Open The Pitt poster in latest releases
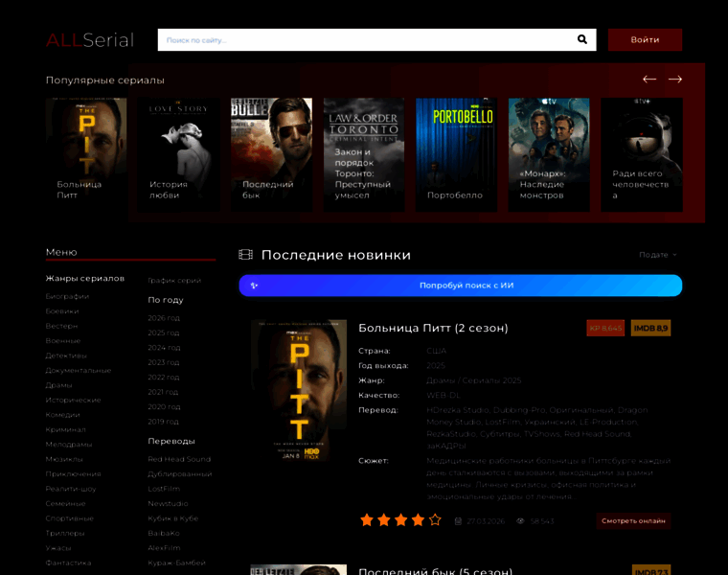The height and width of the screenshot is (575, 728). [x=299, y=391]
